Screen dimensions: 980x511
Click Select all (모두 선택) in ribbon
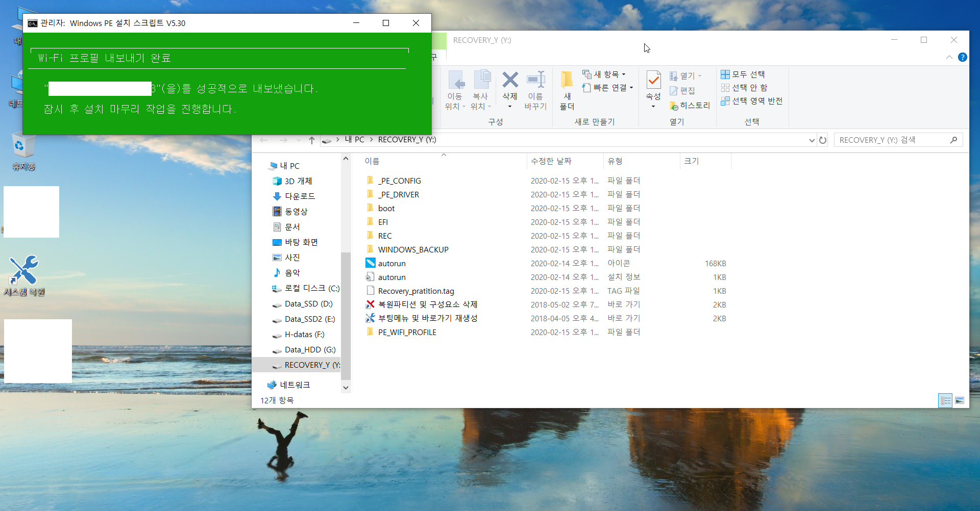(x=743, y=74)
